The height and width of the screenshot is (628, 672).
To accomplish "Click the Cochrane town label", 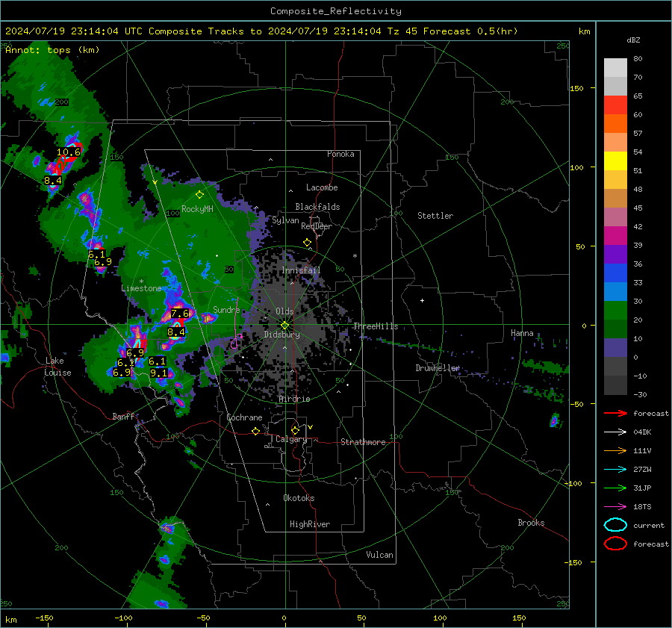I will [x=244, y=417].
